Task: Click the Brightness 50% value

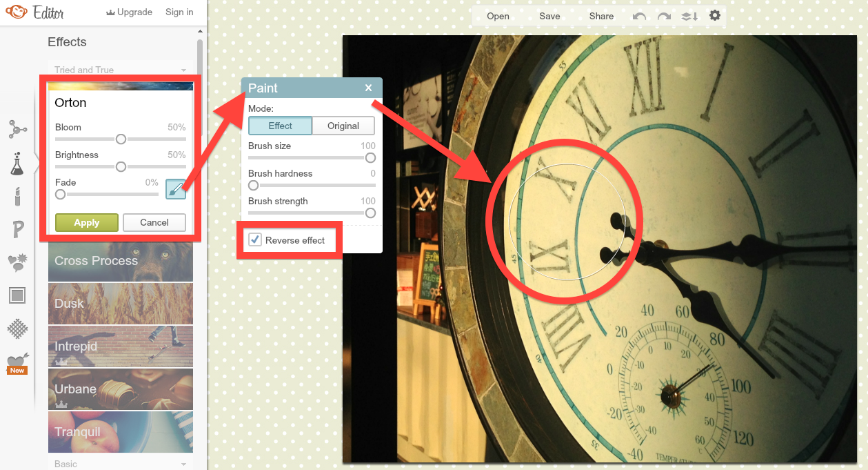Action: point(176,155)
